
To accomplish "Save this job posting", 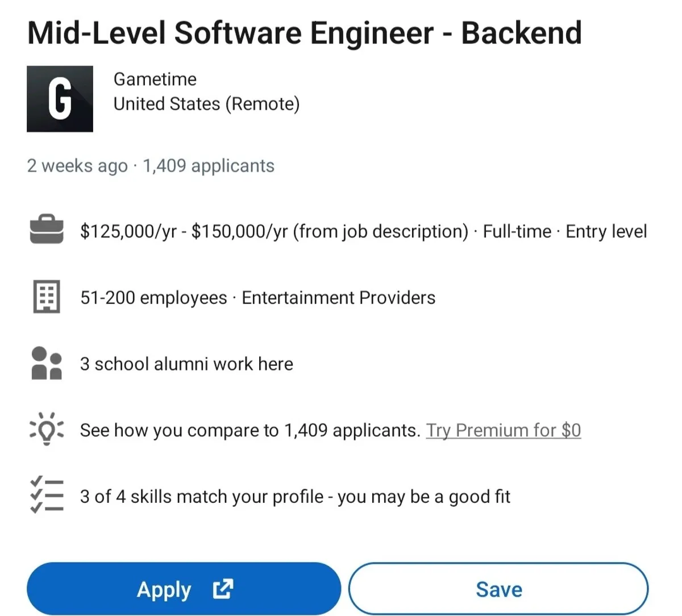I will click(x=498, y=589).
